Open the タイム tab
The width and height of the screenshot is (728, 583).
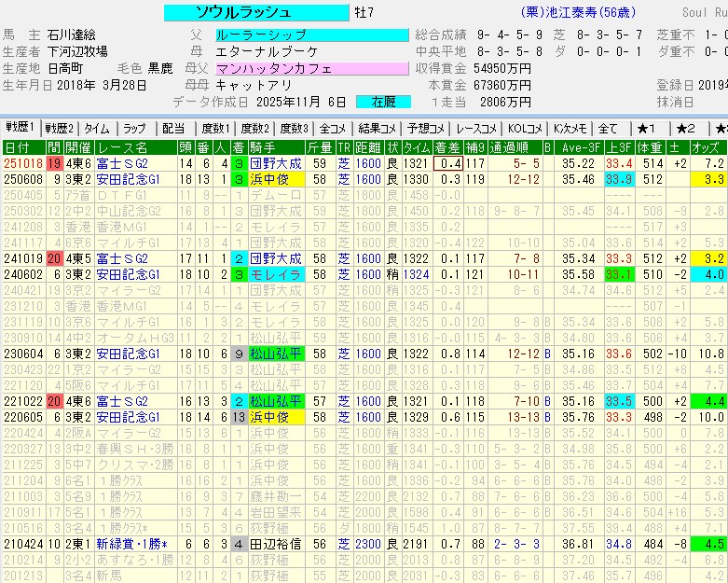96,129
